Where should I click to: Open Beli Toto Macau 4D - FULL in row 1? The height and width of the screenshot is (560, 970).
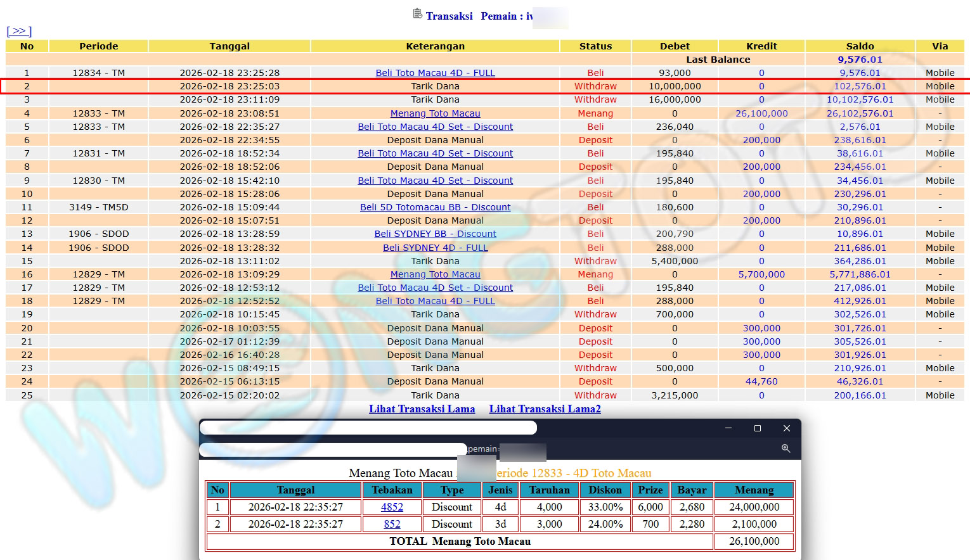click(435, 73)
